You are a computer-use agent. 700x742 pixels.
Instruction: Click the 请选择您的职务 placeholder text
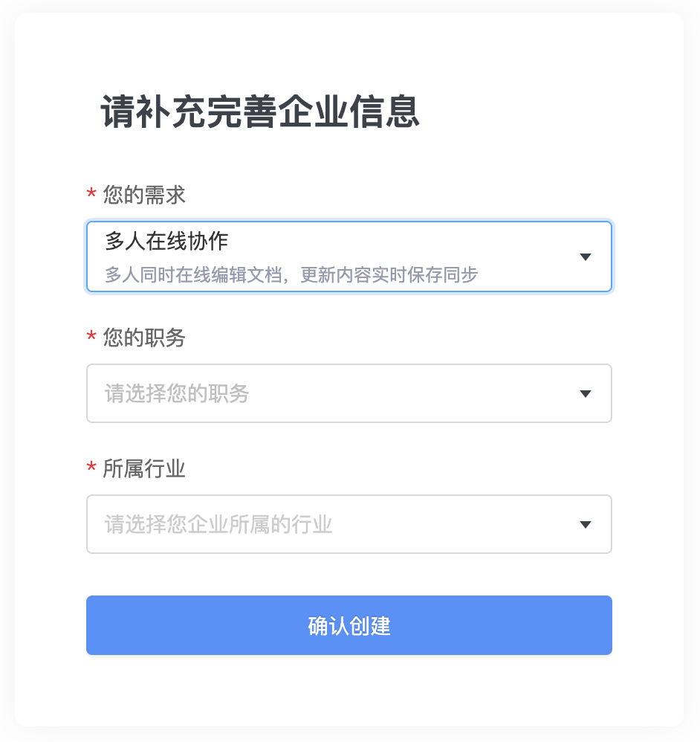(177, 393)
